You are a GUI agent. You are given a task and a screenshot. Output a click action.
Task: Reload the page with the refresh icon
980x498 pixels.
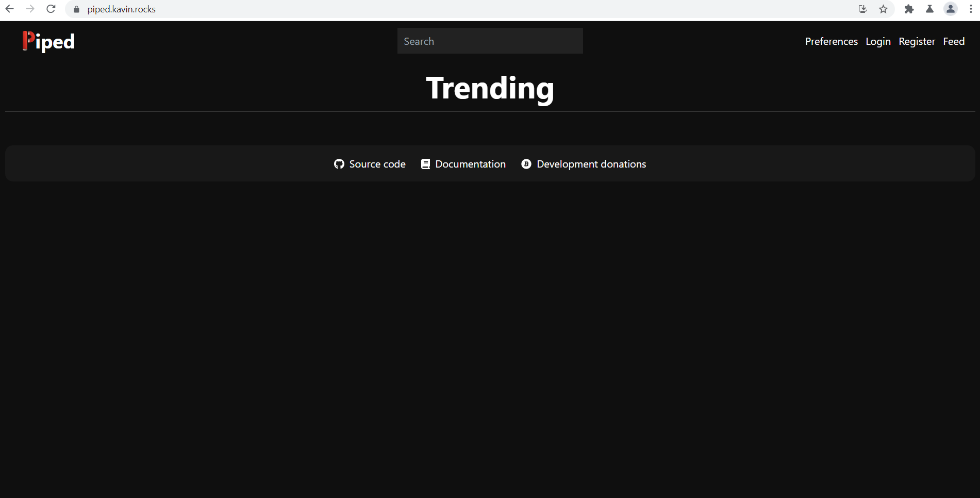point(51,9)
